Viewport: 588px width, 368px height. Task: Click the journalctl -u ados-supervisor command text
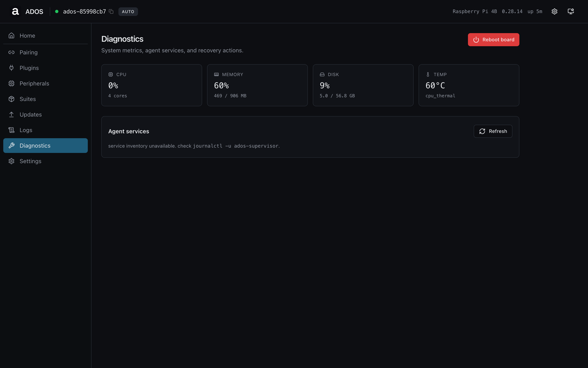[x=236, y=146]
